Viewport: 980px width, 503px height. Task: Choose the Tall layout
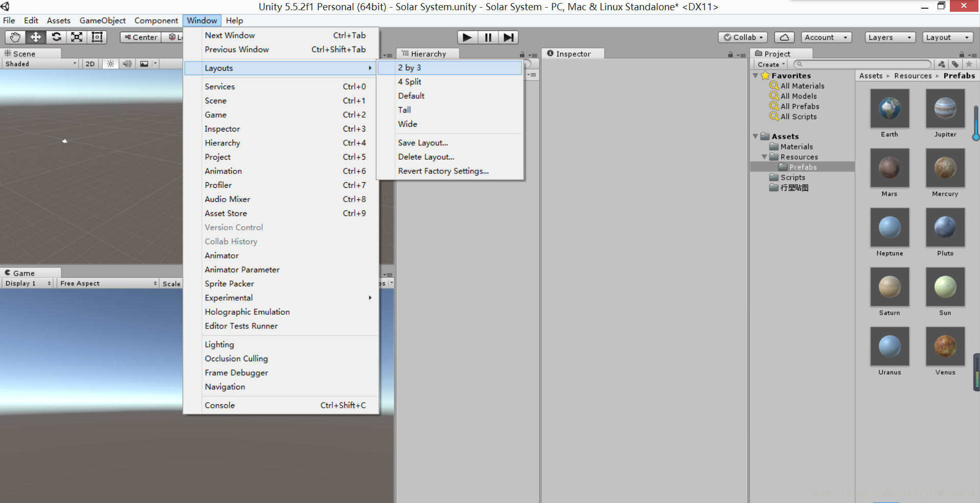[x=450, y=110]
